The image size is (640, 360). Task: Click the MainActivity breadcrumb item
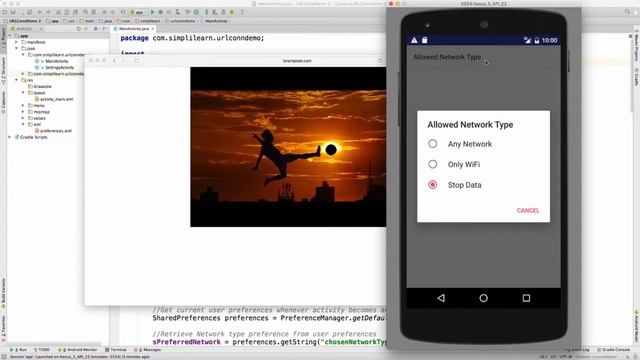tap(214, 21)
